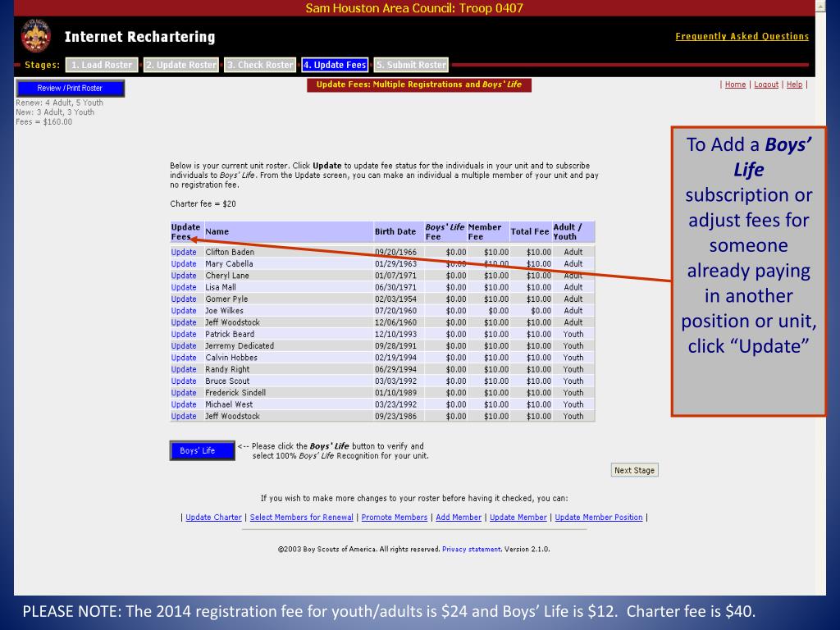Update fees for Gomer Pyle

[x=184, y=299]
